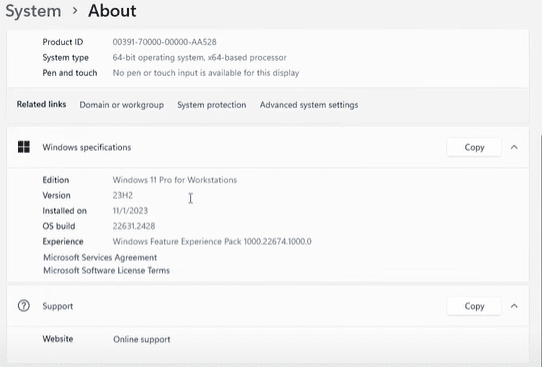Open the Online support website link
The image size is (542, 367).
pyautogui.click(x=142, y=339)
